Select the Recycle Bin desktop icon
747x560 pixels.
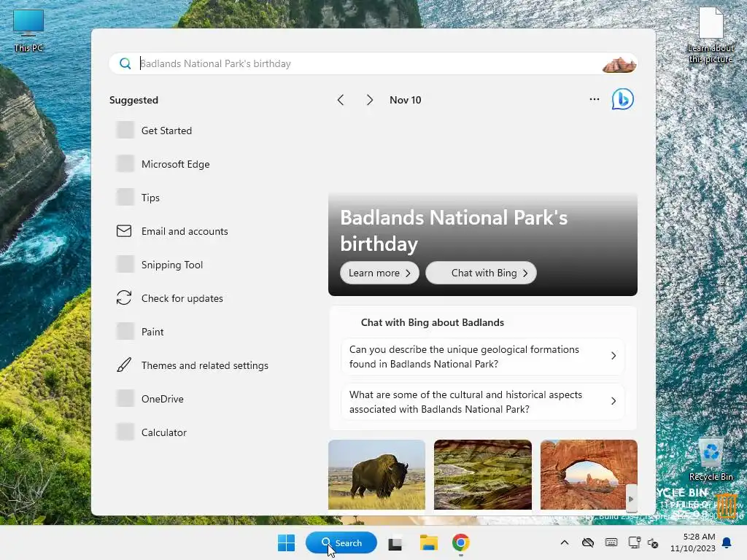click(711, 460)
